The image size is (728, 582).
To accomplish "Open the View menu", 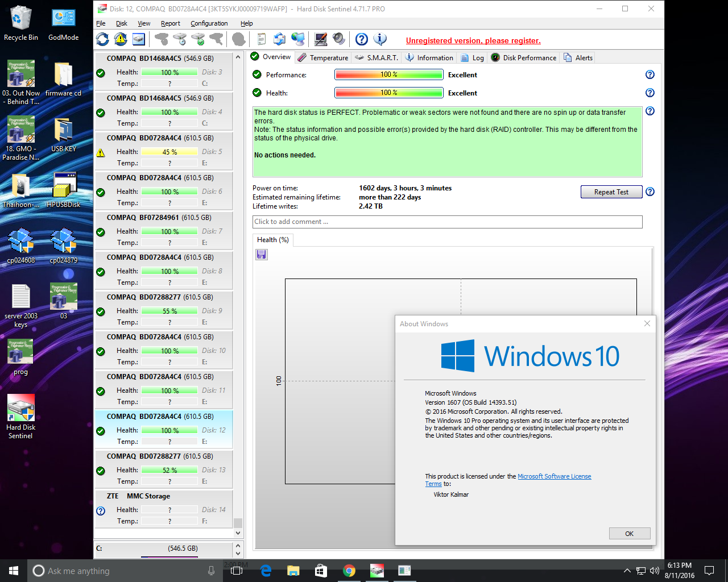I will click(x=144, y=23).
